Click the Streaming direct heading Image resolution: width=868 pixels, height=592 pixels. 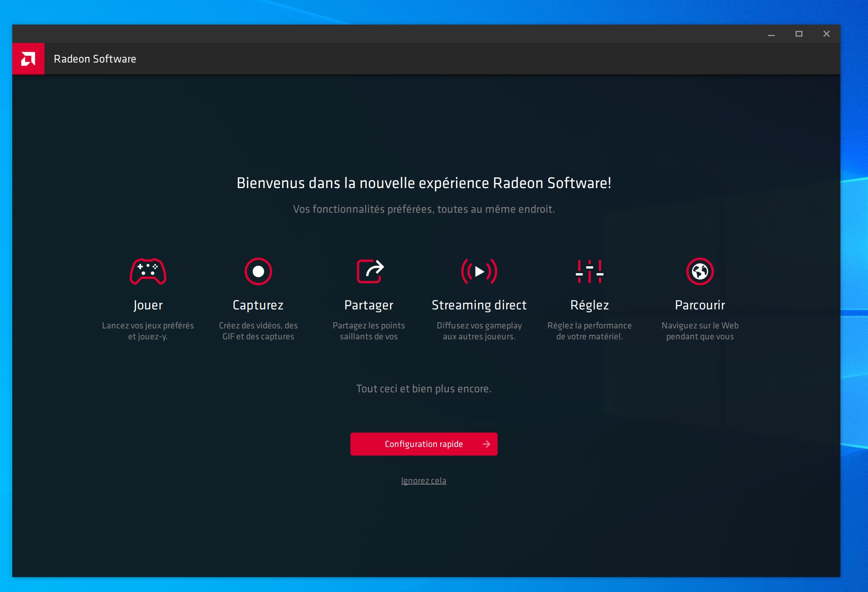pos(479,305)
